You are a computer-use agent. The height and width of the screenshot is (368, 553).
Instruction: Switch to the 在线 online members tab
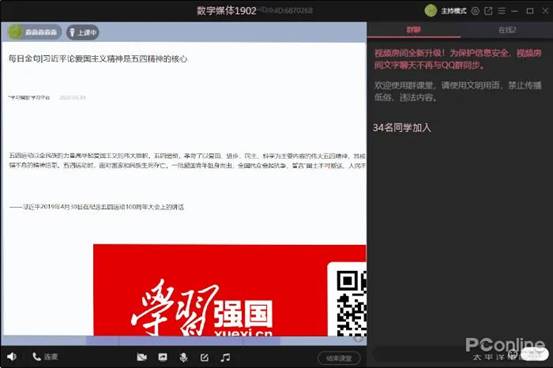click(x=507, y=30)
